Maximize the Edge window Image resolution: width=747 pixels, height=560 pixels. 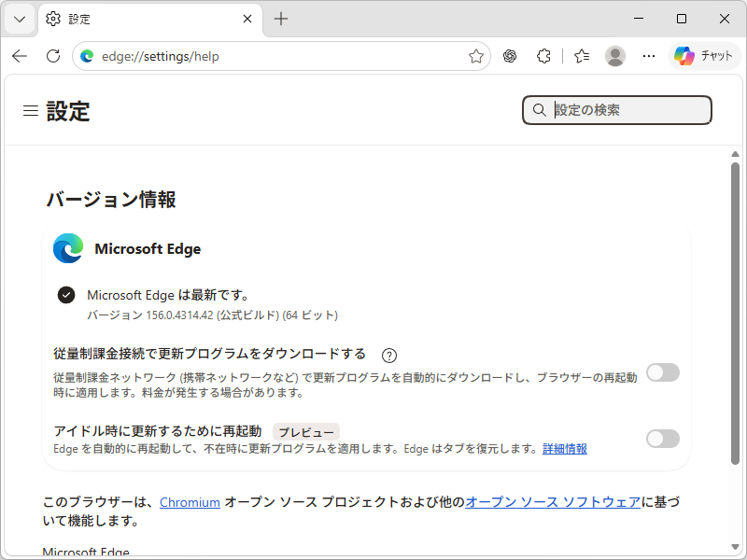tap(682, 19)
